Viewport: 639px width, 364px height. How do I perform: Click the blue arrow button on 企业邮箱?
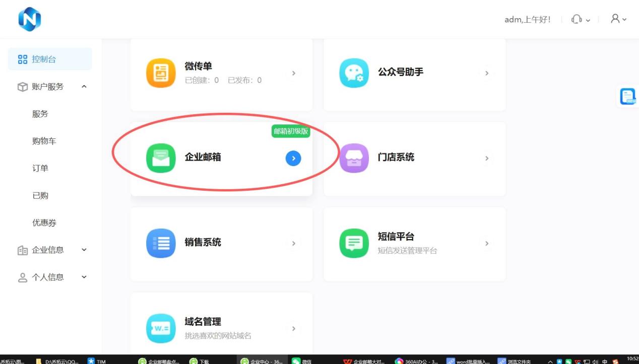pyautogui.click(x=293, y=159)
